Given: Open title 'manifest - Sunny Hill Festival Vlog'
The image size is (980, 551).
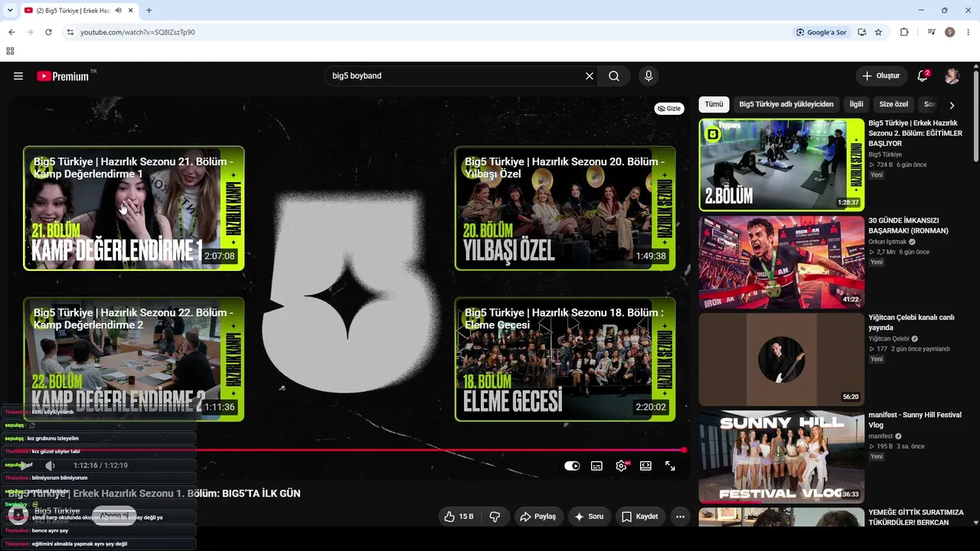Looking at the screenshot, I should coord(915,420).
